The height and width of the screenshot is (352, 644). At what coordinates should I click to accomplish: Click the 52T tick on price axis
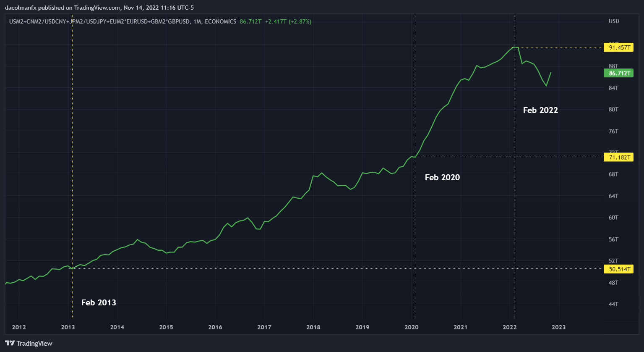613,261
